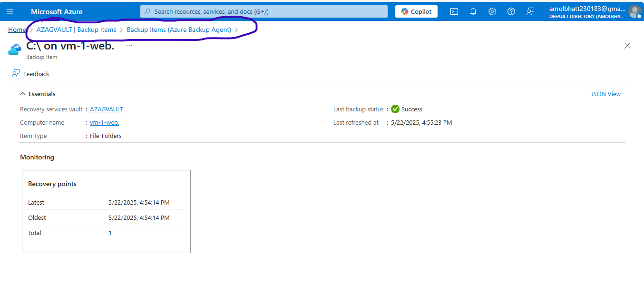
Task: Open the portal hamburger menu
Action: [x=10, y=11]
